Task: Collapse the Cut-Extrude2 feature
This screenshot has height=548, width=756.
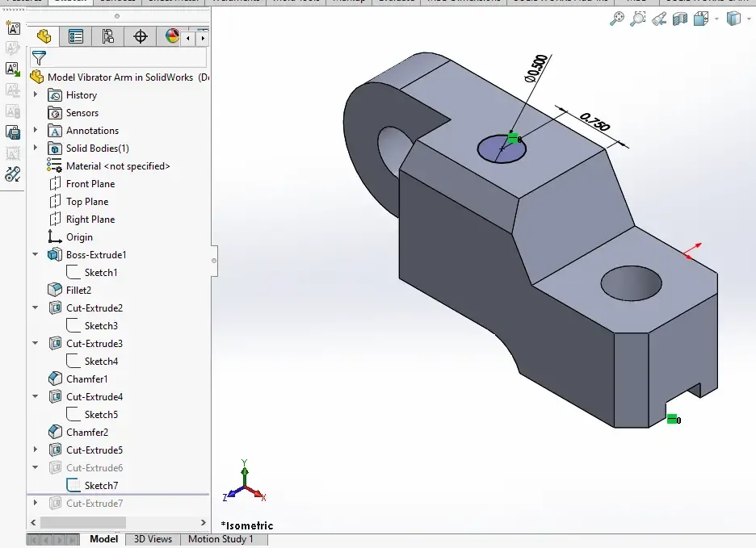Action: click(x=36, y=307)
